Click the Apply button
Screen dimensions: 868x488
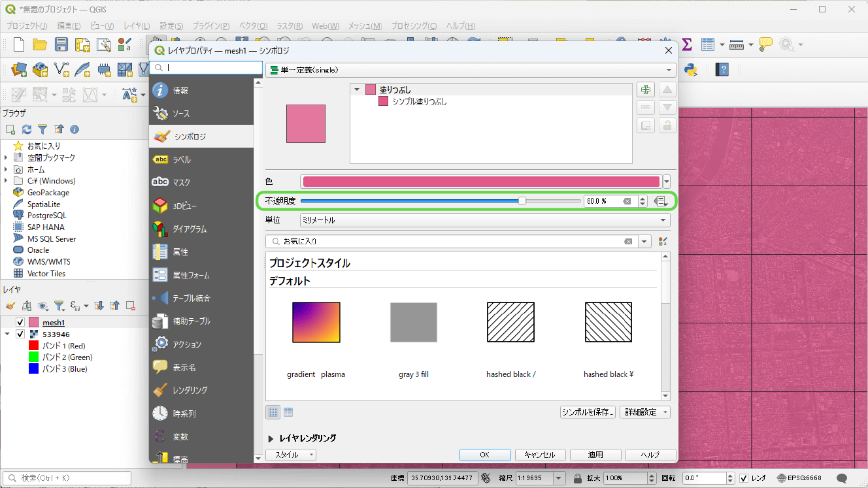point(595,455)
